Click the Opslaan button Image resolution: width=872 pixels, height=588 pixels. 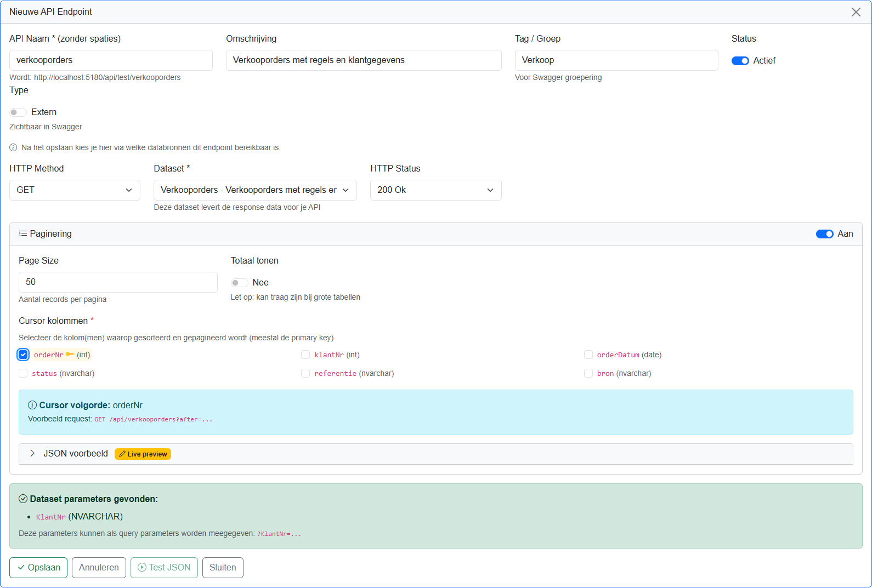pyautogui.click(x=38, y=568)
